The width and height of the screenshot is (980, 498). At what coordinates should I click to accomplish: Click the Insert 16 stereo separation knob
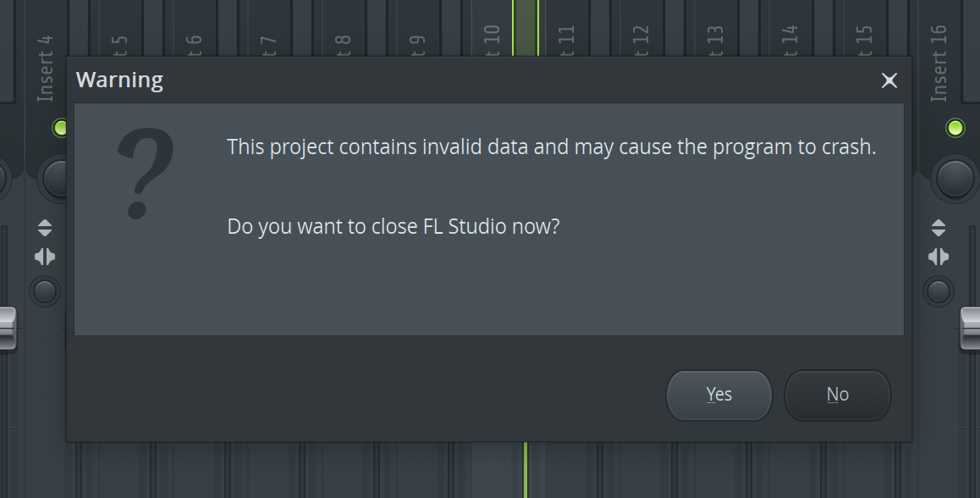(939, 290)
